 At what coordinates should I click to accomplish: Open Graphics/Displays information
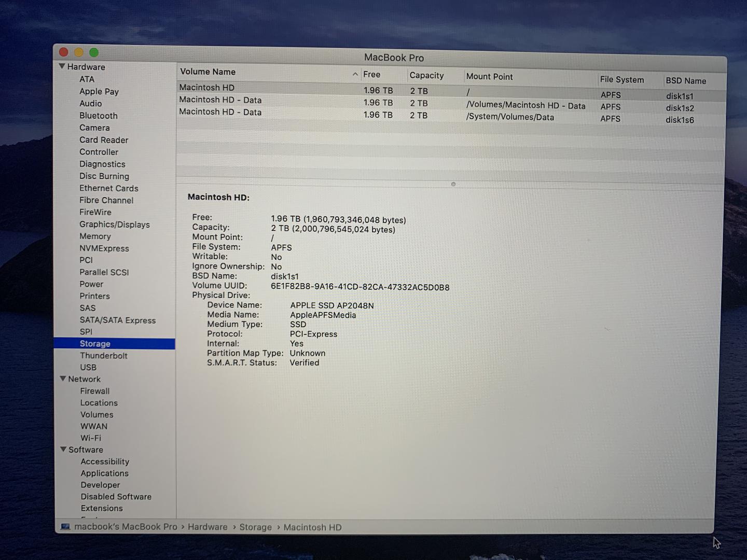[x=115, y=224]
